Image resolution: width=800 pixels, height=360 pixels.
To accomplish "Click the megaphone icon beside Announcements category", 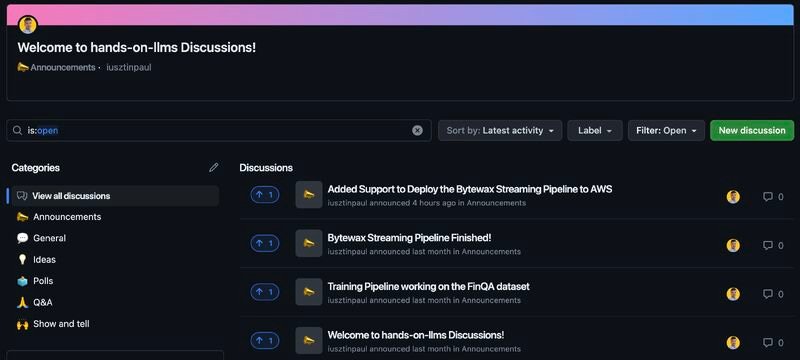I will pos(22,217).
